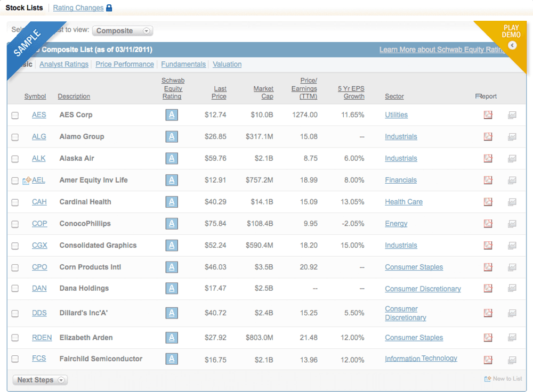Screen dimensions: 533x392
Task: View the chart icon for AES Corp
Action: click(512, 115)
